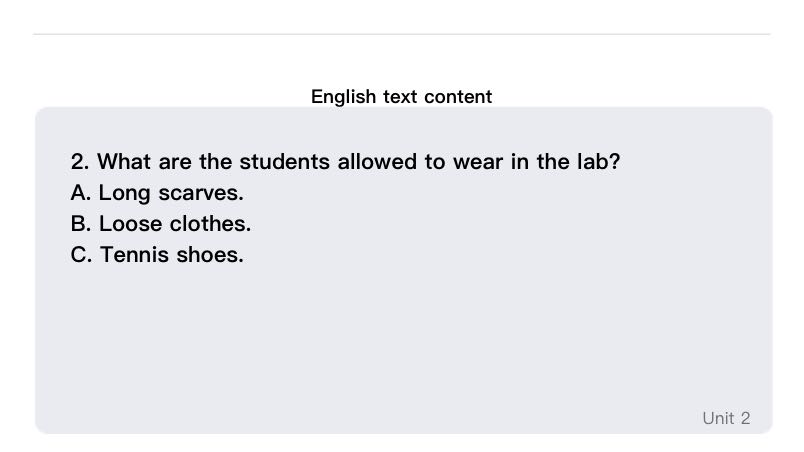Choose answer C. Tennis shoes.

coord(157,255)
